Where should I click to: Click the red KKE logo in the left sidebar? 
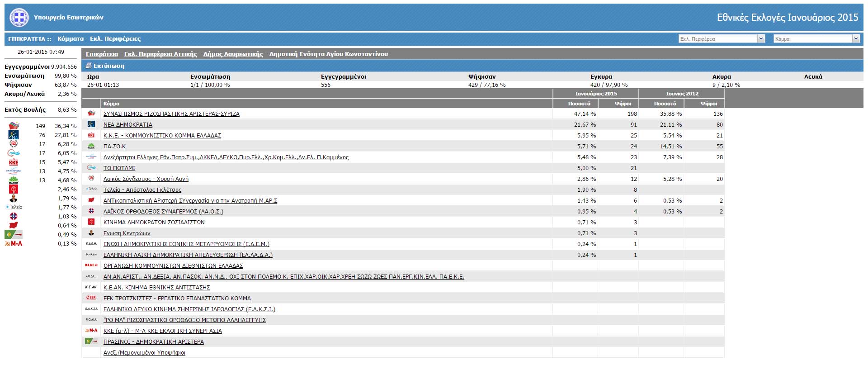(14, 162)
